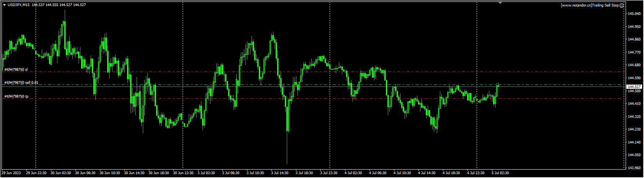Click the 5 Jul 02:30 time label
The width and height of the screenshot is (644, 178).
click(x=501, y=173)
